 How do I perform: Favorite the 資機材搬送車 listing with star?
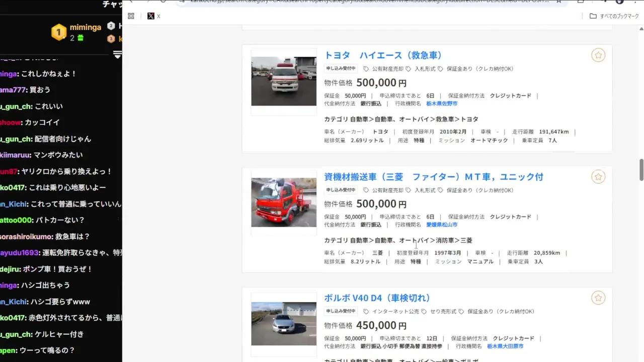click(x=598, y=176)
